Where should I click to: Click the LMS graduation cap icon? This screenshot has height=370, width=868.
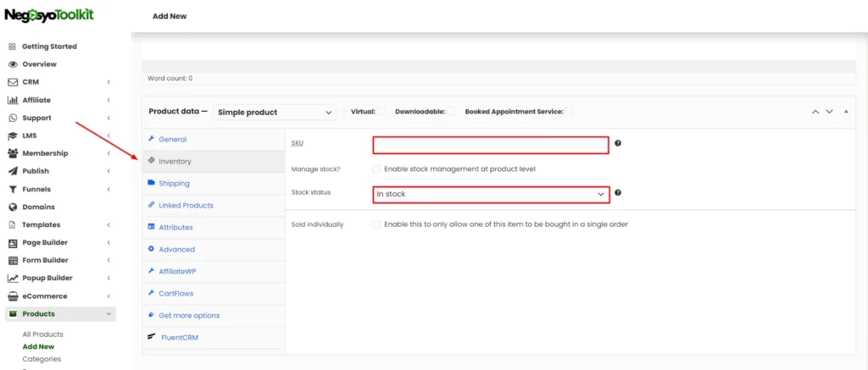[12, 135]
